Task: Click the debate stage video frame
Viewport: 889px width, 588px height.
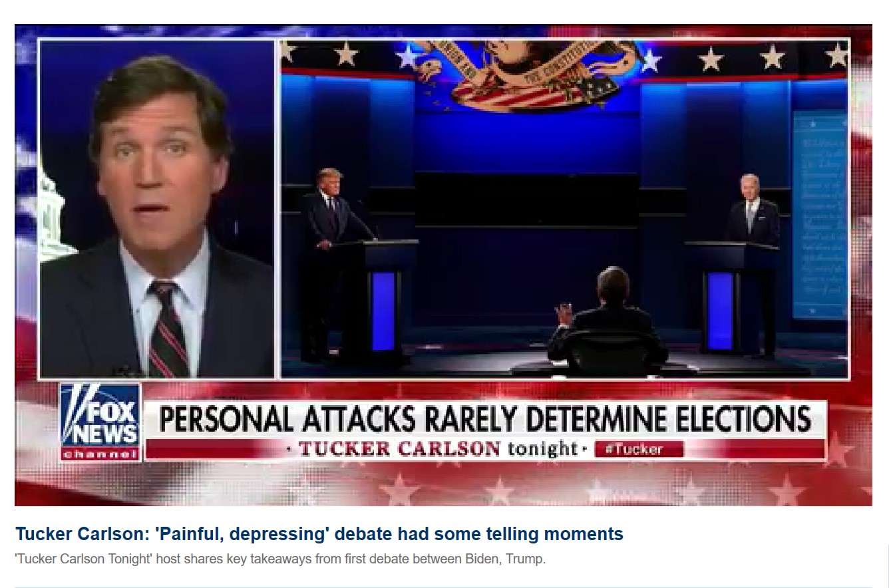Action: (x=564, y=209)
